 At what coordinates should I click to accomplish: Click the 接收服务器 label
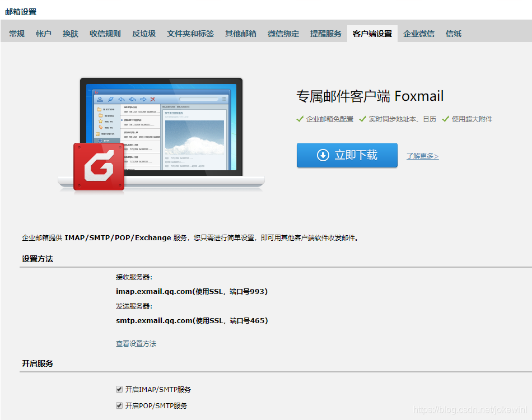click(x=134, y=277)
